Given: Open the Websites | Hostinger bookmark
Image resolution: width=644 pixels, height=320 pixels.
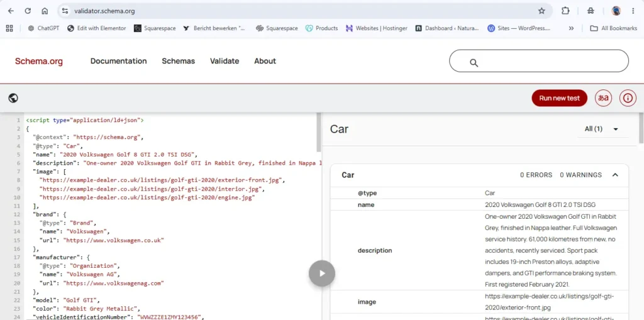Looking at the screenshot, I should tap(376, 28).
